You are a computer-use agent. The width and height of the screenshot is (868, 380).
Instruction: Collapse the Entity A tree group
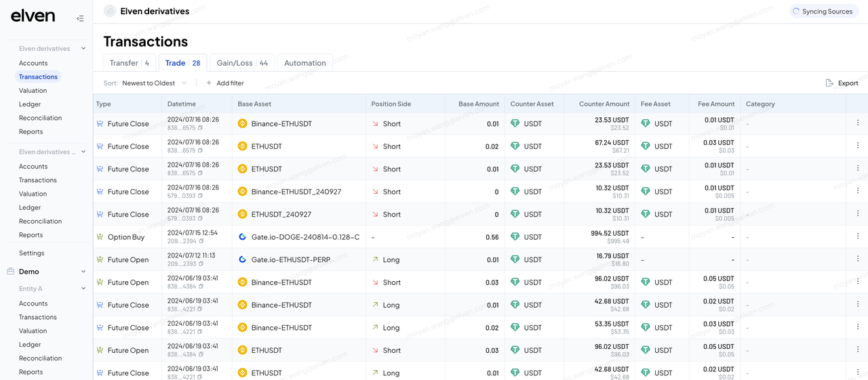click(83, 289)
